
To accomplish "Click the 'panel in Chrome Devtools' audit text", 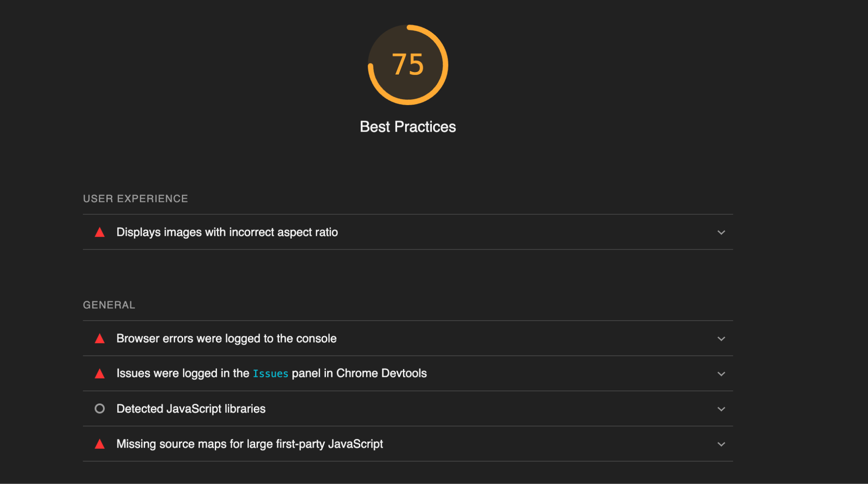I will tap(359, 373).
